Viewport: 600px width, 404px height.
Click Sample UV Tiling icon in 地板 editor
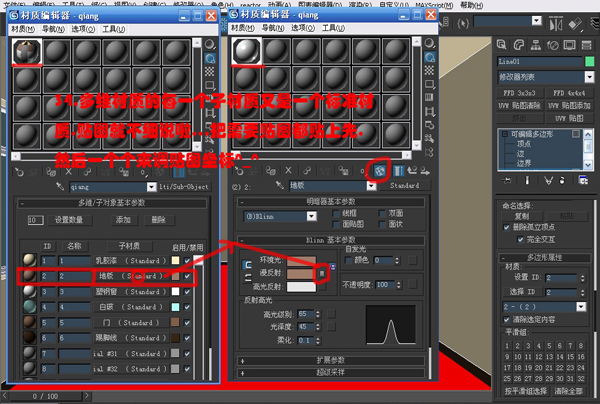pyautogui.click(x=429, y=84)
